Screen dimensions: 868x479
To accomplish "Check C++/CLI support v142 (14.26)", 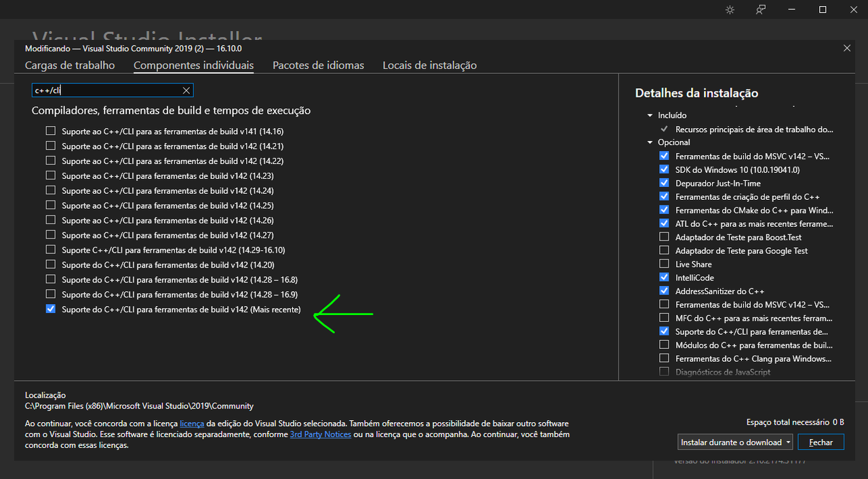I will (x=50, y=220).
